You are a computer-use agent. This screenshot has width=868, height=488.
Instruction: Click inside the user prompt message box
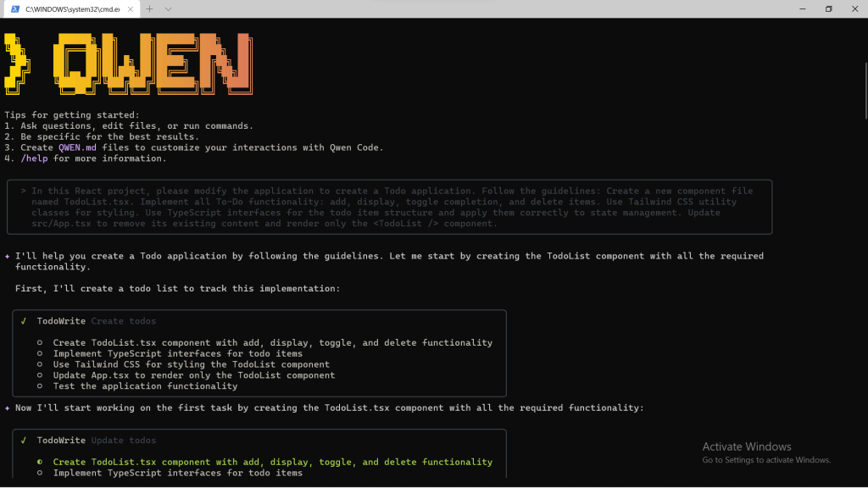390,207
